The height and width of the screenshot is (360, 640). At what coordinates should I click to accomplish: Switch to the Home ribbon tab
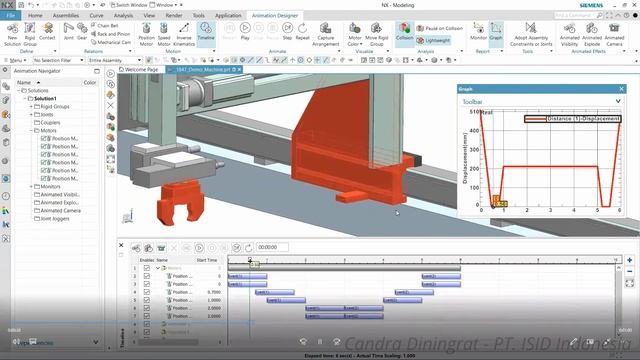(x=35, y=16)
